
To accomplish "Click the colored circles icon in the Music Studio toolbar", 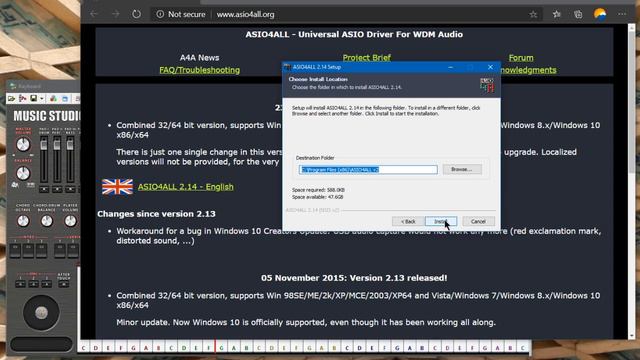I will [53, 98].
